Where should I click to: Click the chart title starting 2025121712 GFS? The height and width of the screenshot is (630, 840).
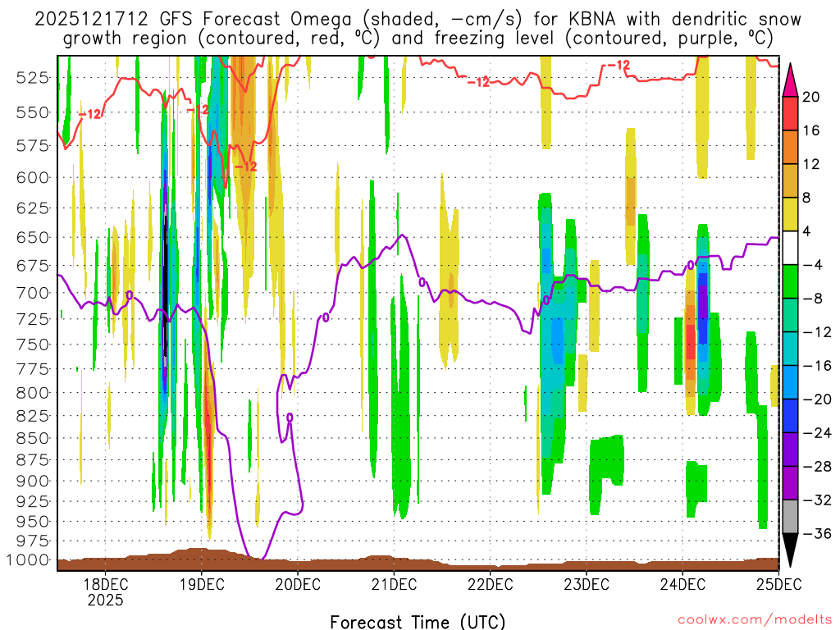point(418,20)
